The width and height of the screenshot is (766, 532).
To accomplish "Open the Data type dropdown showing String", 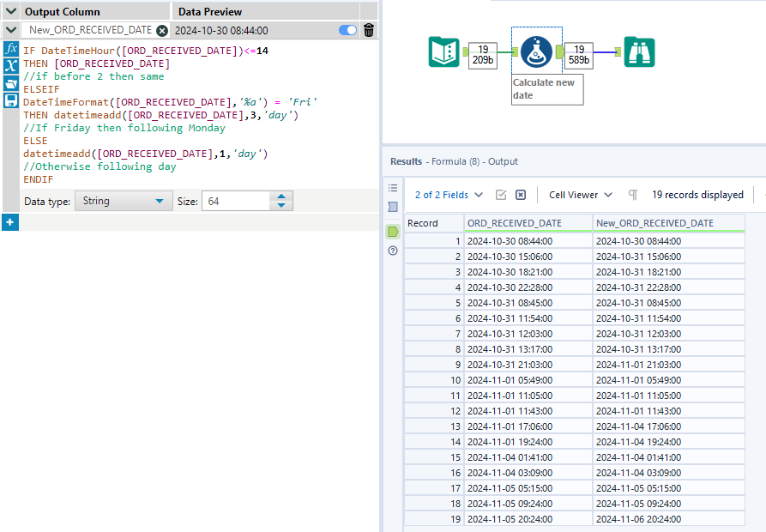I will [x=123, y=200].
